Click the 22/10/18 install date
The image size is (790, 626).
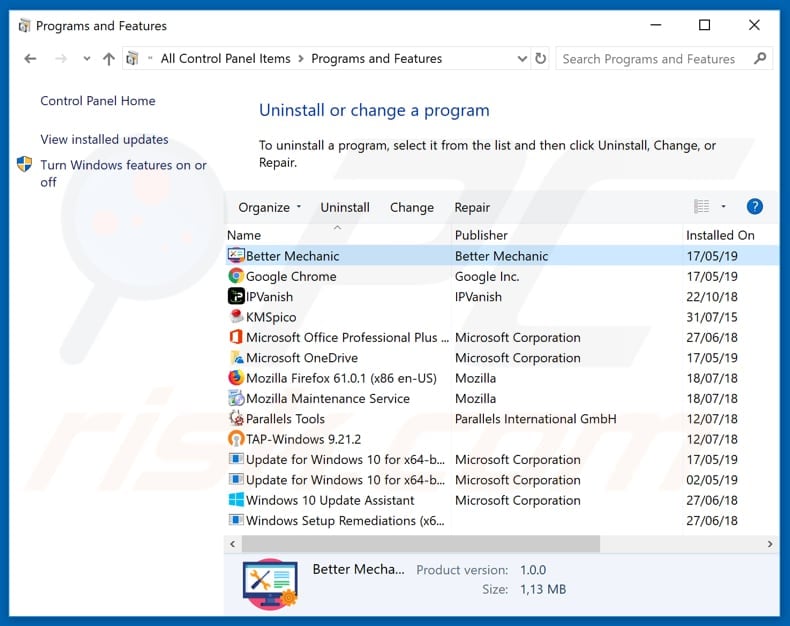(711, 297)
